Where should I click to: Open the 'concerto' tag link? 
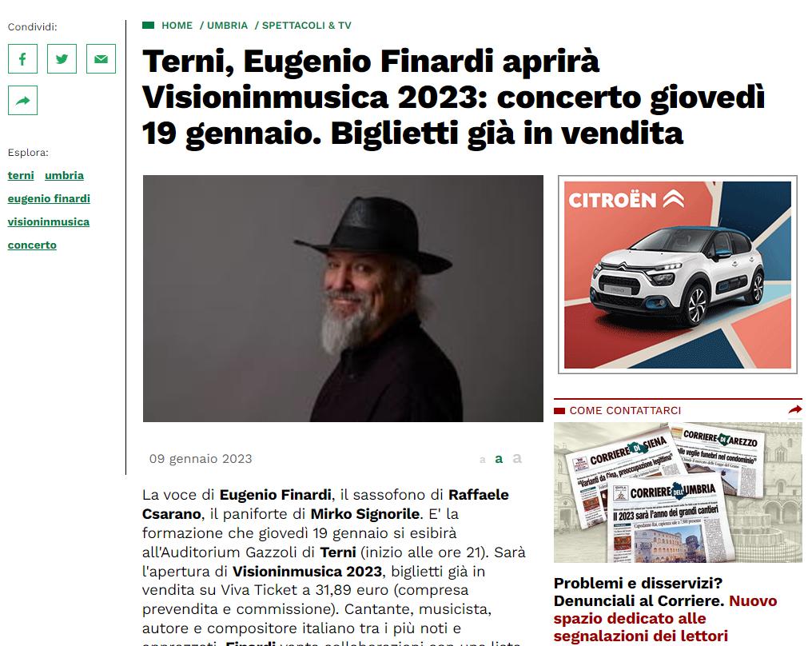(32, 245)
